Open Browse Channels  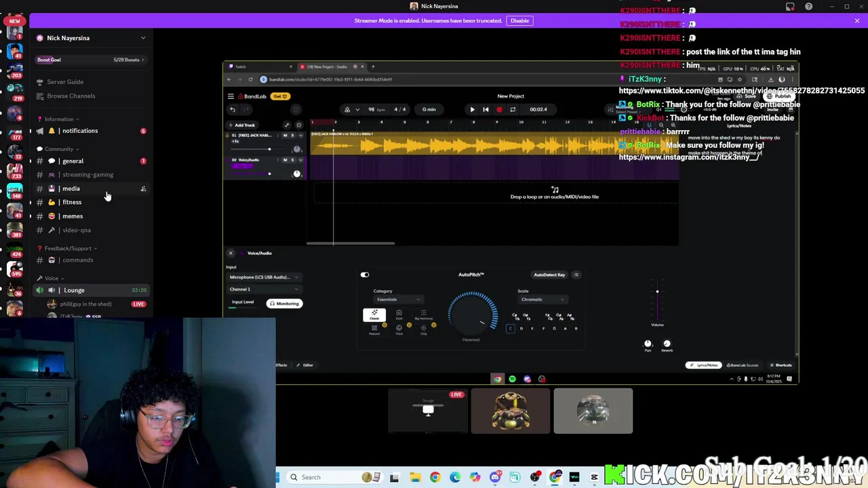(71, 96)
